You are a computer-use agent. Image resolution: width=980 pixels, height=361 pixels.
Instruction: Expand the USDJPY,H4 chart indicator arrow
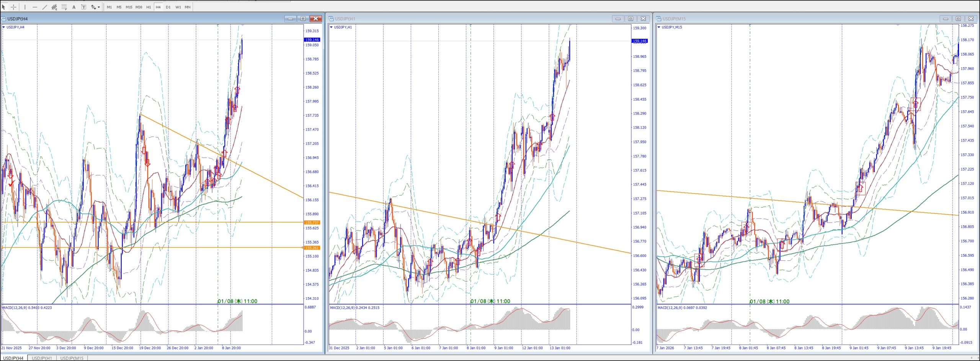point(4,27)
